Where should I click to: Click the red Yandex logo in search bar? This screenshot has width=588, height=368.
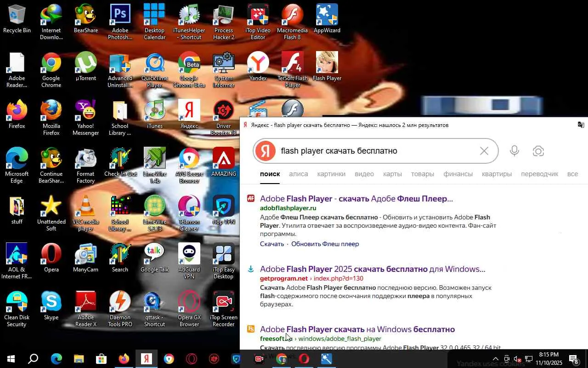266,151
